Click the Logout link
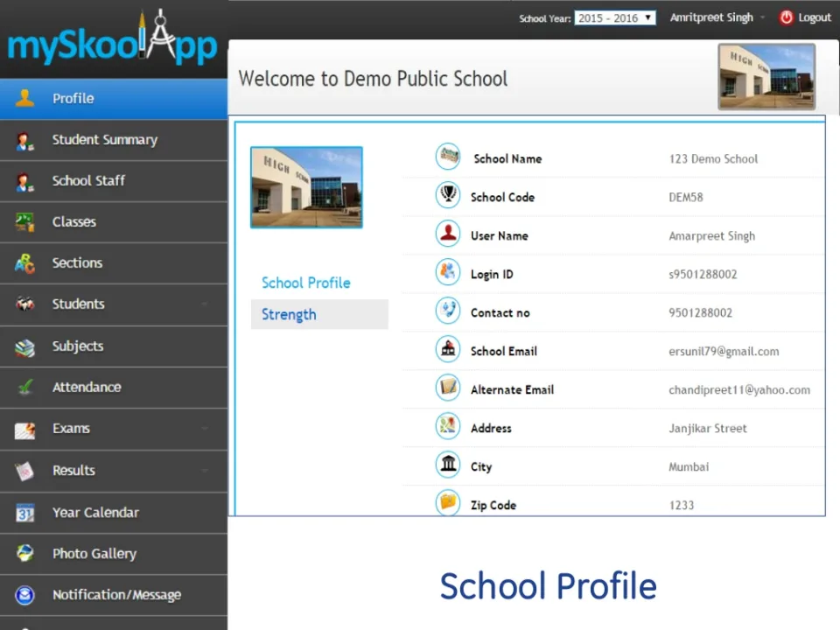840x630 pixels. 814,17
